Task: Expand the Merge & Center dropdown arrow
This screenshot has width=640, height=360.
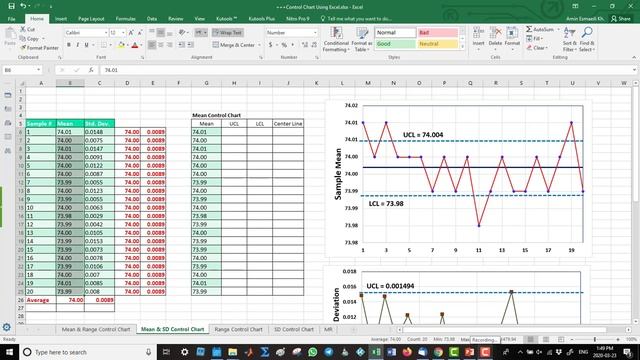Action: [x=259, y=45]
